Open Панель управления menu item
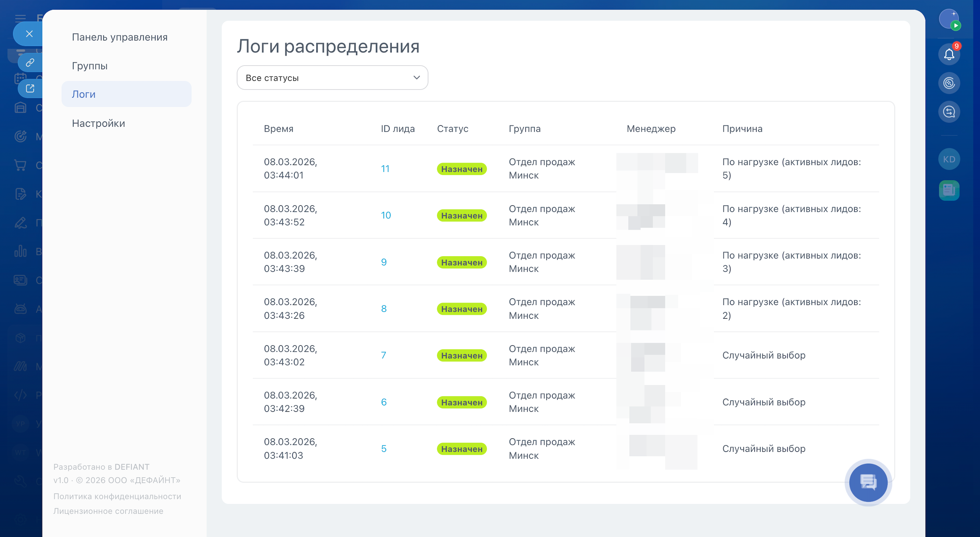The height and width of the screenshot is (537, 980). pos(119,37)
